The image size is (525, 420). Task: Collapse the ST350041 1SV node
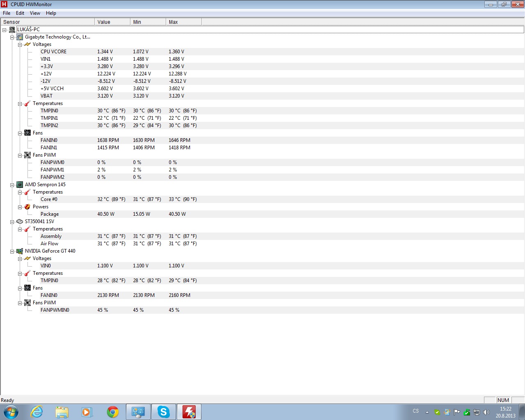tap(12, 222)
